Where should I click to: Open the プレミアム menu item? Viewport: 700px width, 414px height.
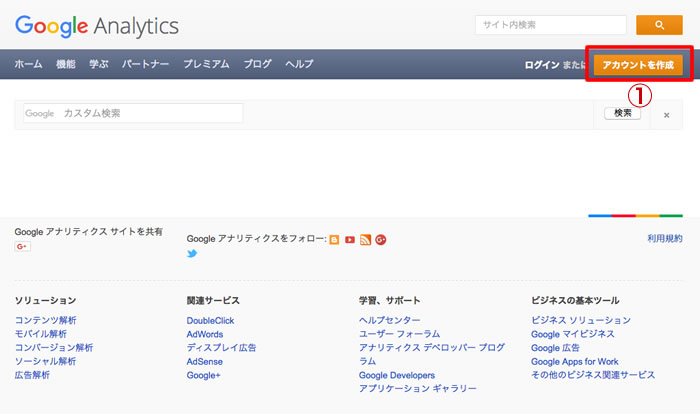tap(206, 64)
